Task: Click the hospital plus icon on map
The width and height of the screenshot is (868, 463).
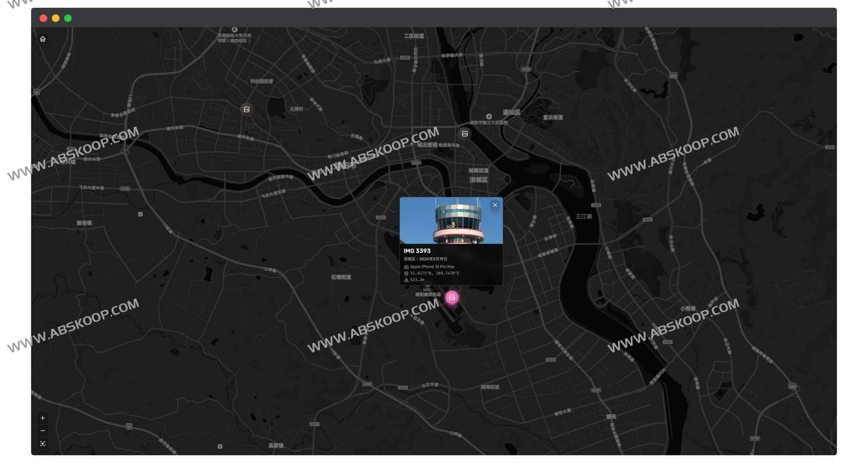Action: click(x=489, y=116)
